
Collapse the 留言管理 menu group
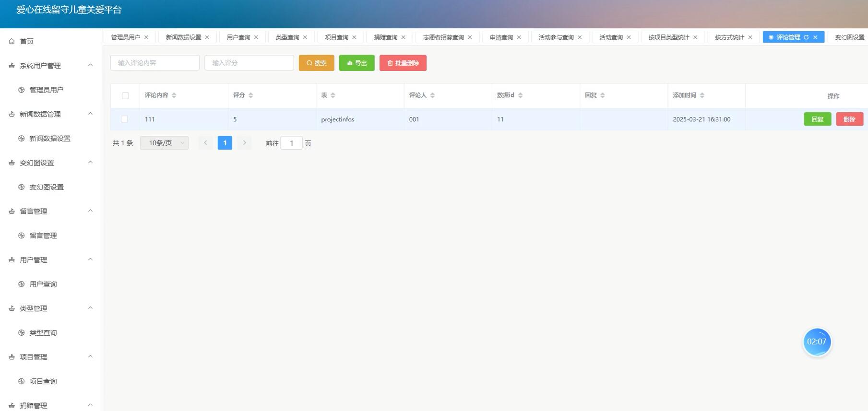click(90, 211)
